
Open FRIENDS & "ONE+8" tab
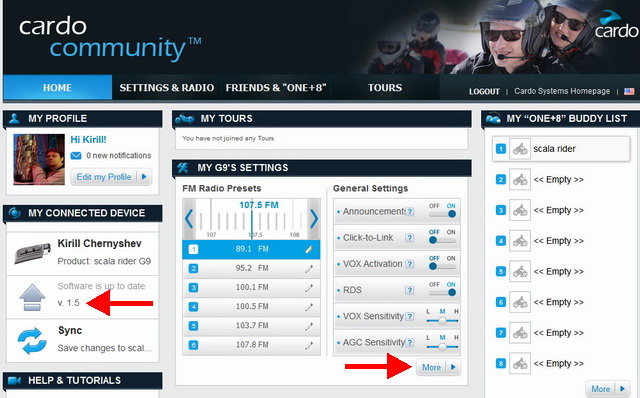tap(276, 87)
